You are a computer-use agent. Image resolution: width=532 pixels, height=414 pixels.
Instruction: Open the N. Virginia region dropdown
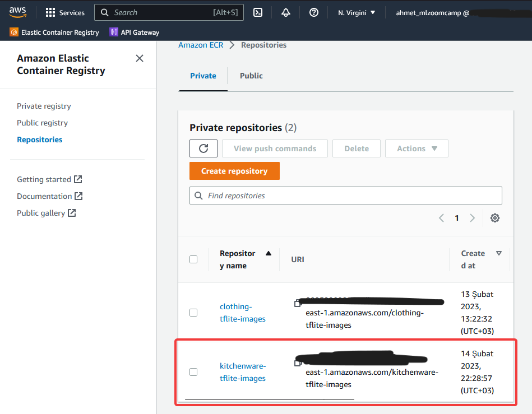pyautogui.click(x=357, y=12)
